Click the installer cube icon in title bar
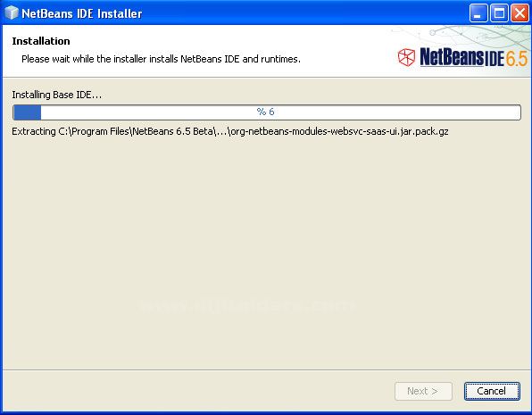Viewport: 532px width, 415px height. tap(11, 12)
